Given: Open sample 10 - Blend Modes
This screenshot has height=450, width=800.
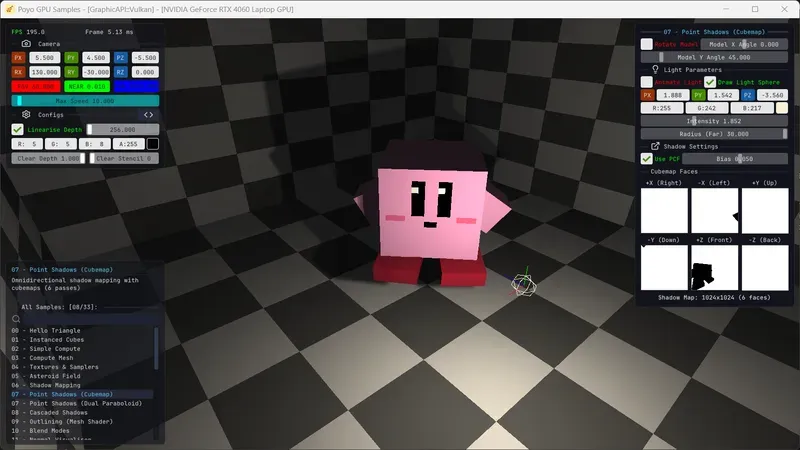Looking at the screenshot, I should (x=82, y=431).
